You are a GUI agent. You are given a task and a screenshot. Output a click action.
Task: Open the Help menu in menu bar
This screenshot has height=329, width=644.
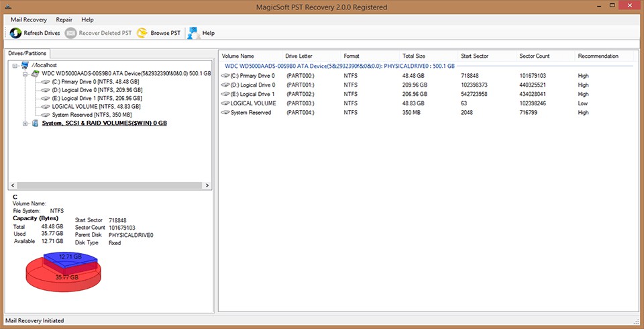(87, 19)
